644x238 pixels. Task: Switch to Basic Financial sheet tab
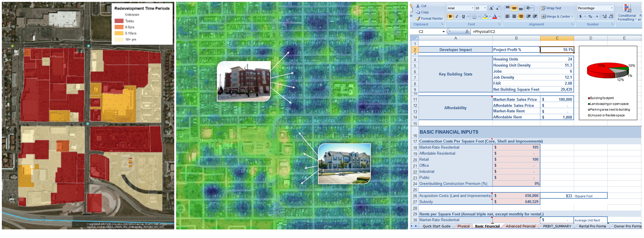point(487,226)
